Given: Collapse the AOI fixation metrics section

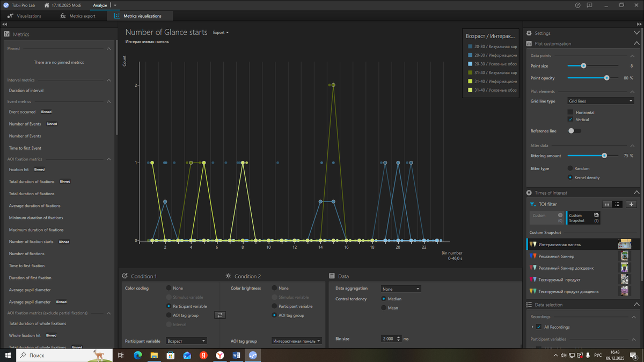Looking at the screenshot, I should coord(109,159).
